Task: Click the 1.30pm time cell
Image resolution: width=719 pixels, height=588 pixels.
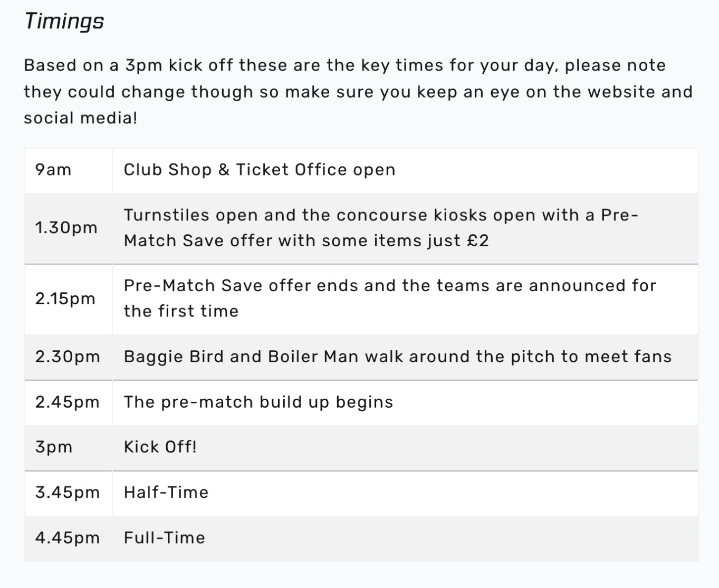Action: pyautogui.click(x=66, y=228)
